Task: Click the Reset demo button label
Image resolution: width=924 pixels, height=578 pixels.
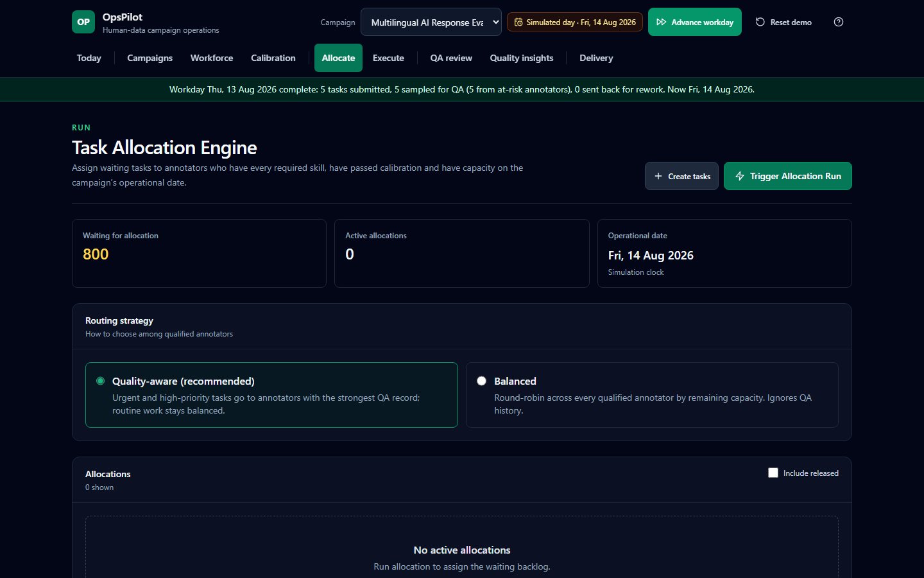Action: [791, 22]
